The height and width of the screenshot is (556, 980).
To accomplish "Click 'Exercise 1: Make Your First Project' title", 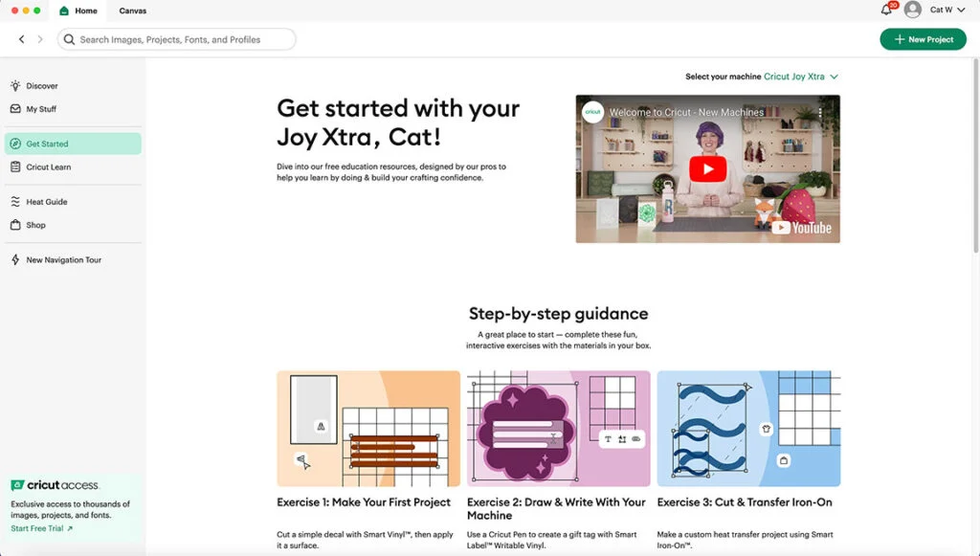I will click(x=364, y=502).
